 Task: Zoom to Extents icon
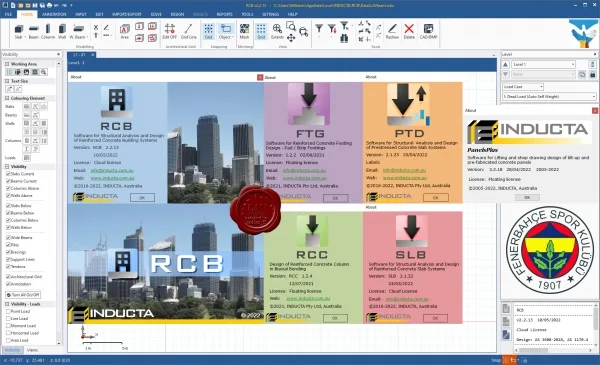[x=277, y=31]
